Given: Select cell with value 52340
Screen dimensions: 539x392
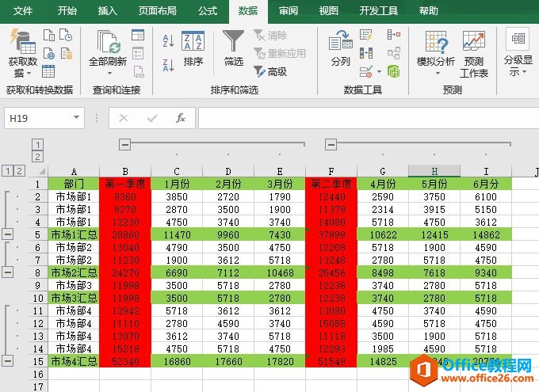Looking at the screenshot, I should (125, 361).
